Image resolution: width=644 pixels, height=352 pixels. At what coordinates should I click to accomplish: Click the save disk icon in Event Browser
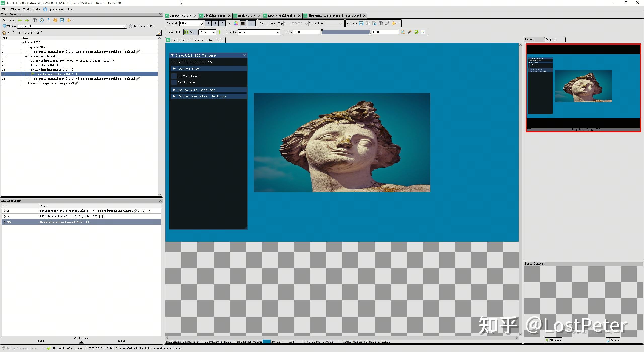[62, 20]
